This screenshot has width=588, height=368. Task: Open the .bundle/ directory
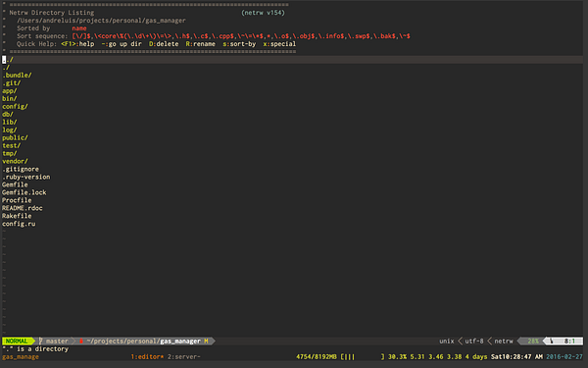[x=17, y=76]
